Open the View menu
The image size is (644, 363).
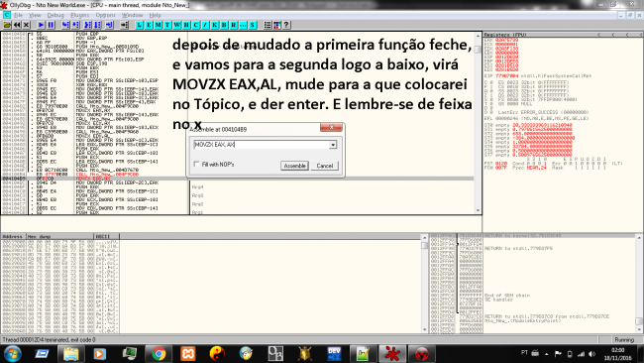(35, 15)
